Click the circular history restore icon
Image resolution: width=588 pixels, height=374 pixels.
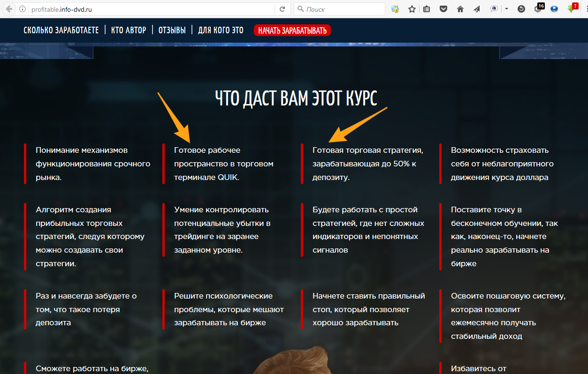(521, 9)
